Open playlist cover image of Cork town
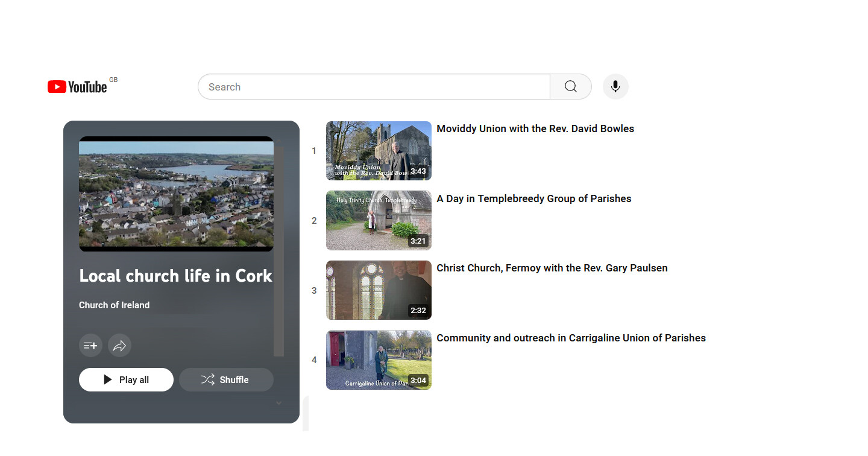Viewport: 868px width, 456px height. (x=176, y=194)
